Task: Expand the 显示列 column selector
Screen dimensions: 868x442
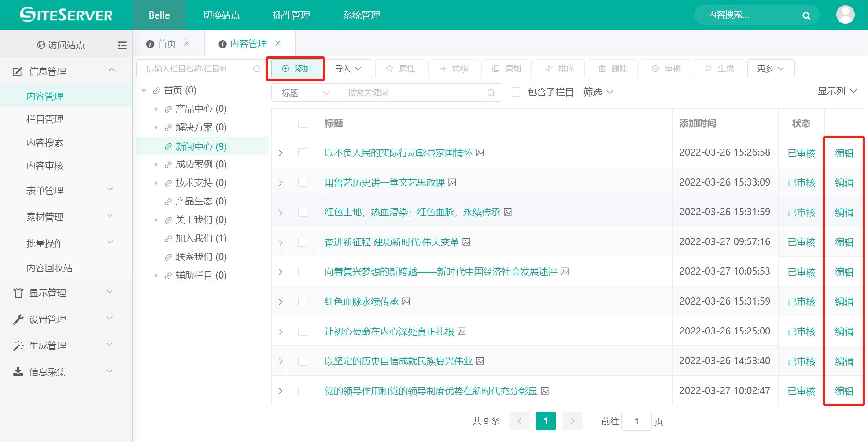Action: [x=837, y=91]
